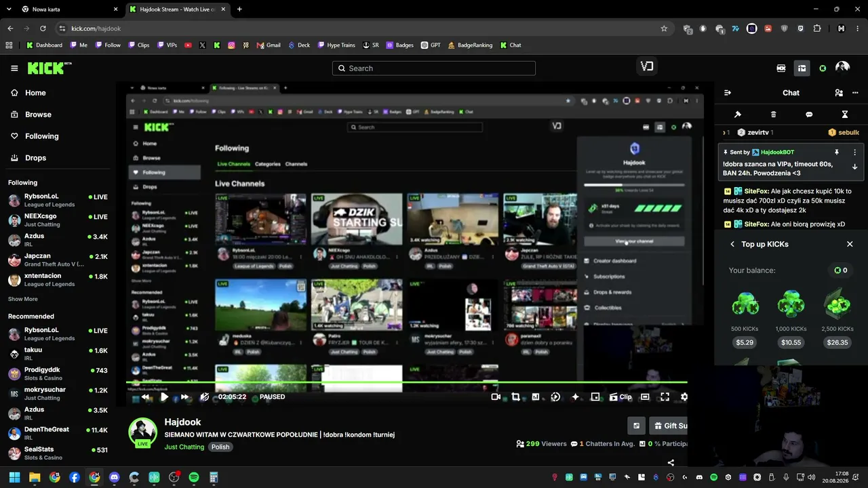Open xntentacion channel in sidebar

58,280
